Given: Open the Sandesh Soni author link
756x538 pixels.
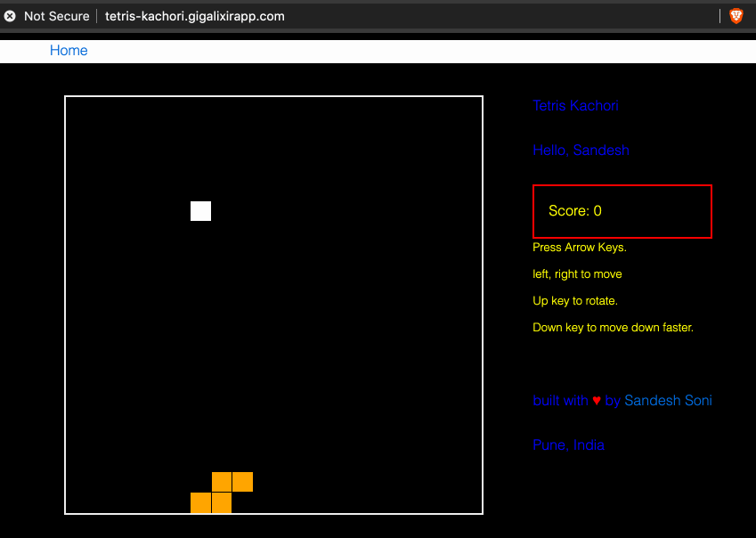Looking at the screenshot, I should (668, 401).
